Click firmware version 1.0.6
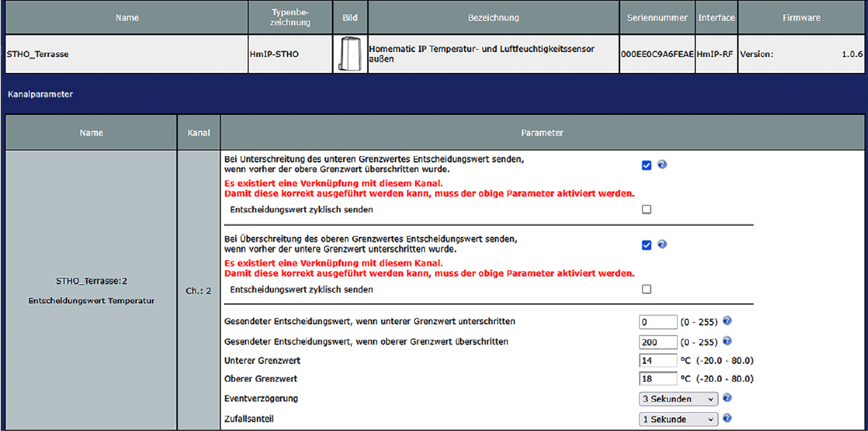The height and width of the screenshot is (431, 868). 802,54
